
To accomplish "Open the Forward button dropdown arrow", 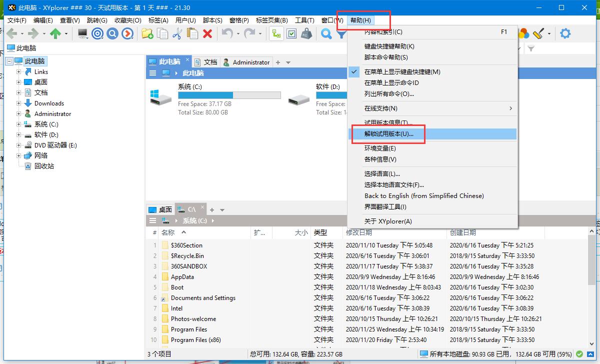I will 43,34.
